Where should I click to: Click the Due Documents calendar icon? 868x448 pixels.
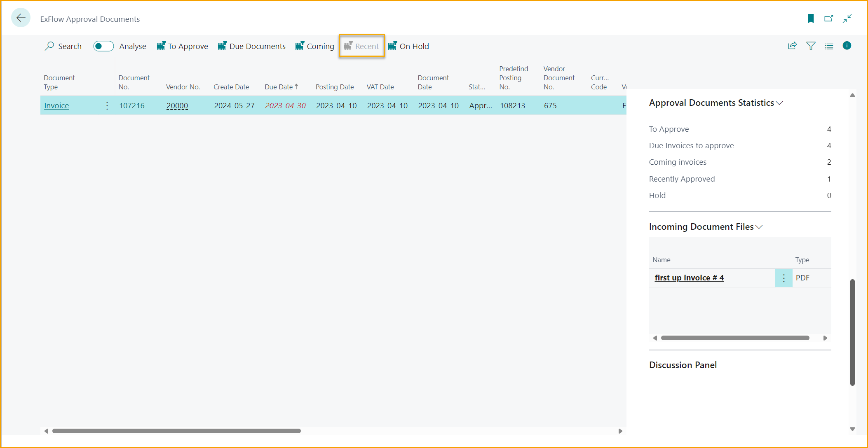point(221,46)
